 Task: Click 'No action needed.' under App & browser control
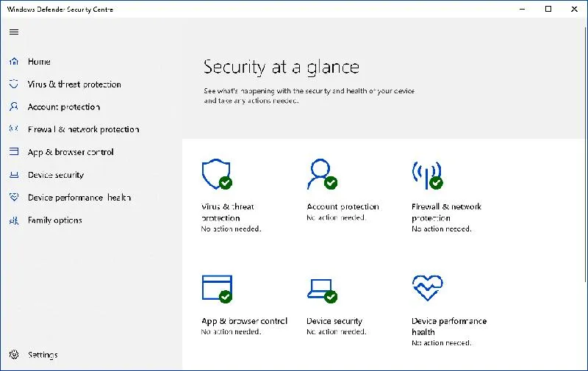(231, 331)
